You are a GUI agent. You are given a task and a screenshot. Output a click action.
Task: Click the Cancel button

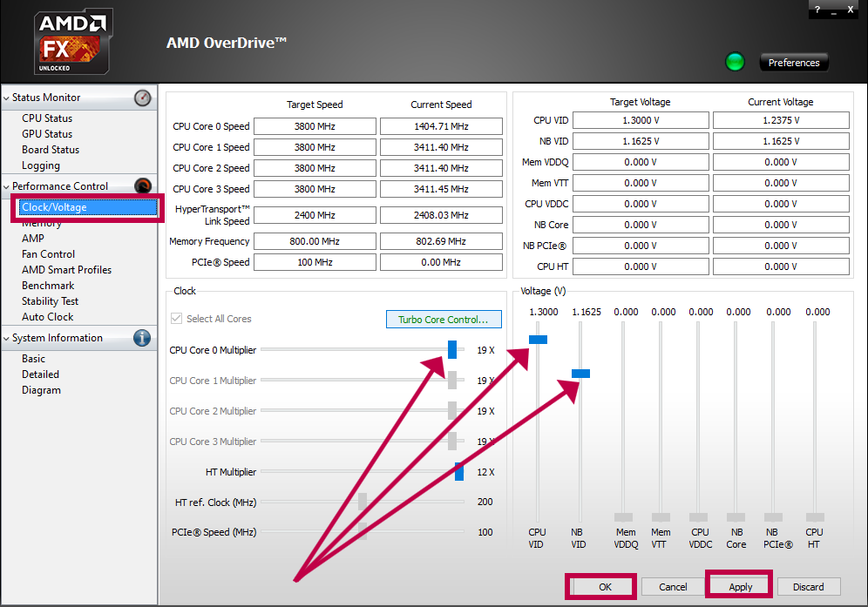[x=673, y=586]
